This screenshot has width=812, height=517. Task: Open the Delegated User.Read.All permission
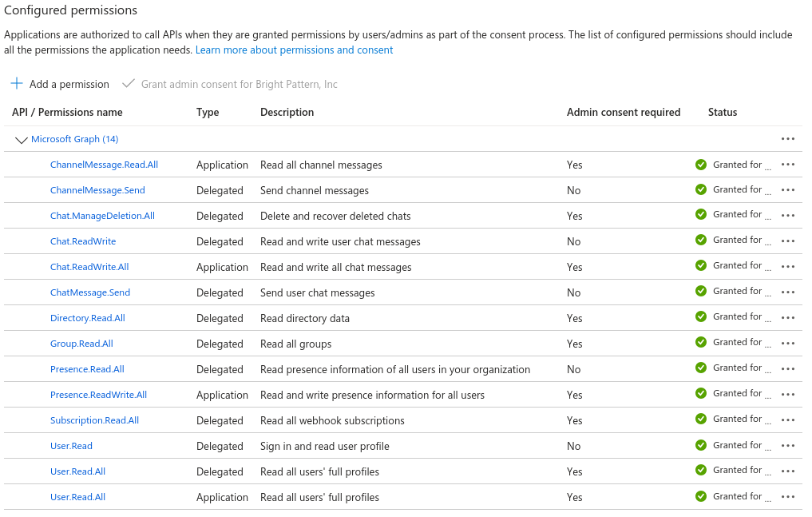[77, 471]
